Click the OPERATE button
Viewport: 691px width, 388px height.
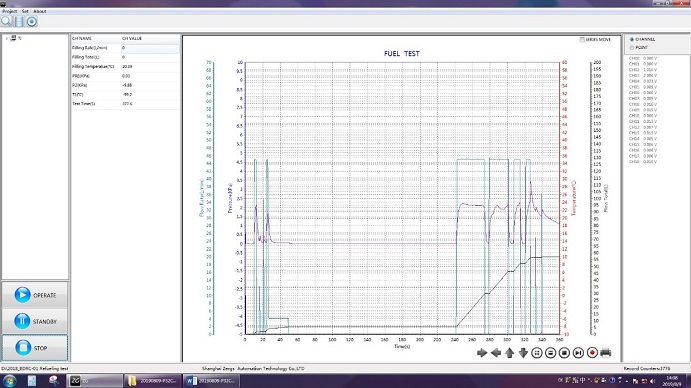coord(35,295)
